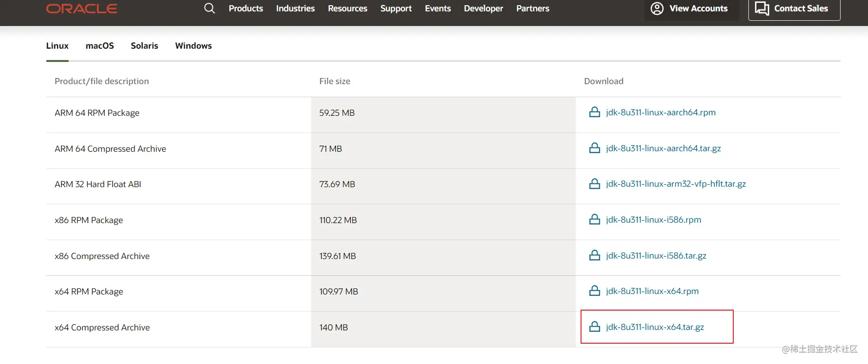This screenshot has width=868, height=364.
Task: Click the 'x64 RPM Package' description
Action: tap(89, 292)
